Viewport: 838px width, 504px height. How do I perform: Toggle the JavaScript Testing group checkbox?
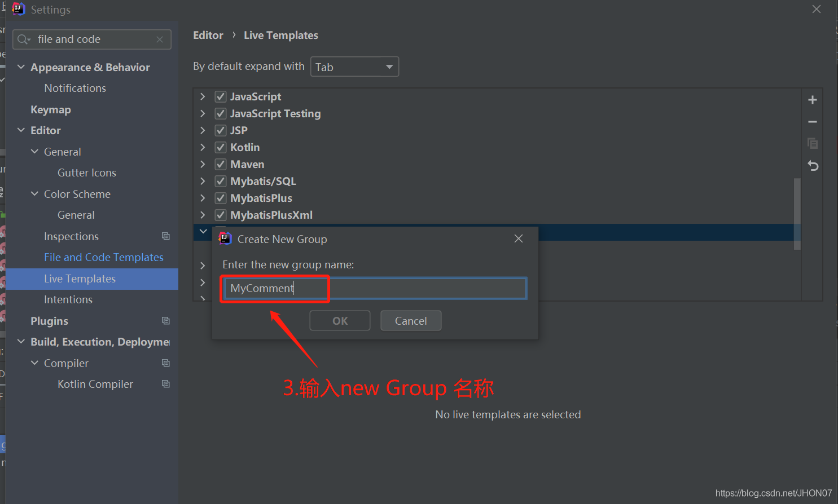pos(221,113)
